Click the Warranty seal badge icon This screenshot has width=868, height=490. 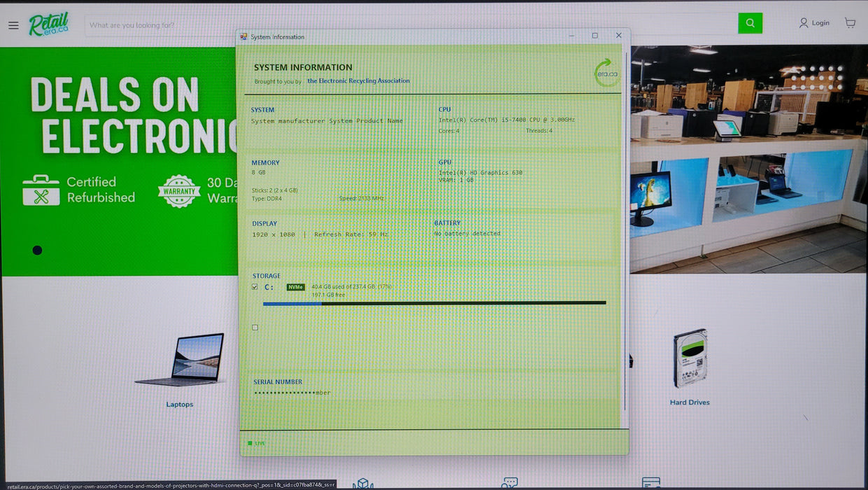click(179, 191)
